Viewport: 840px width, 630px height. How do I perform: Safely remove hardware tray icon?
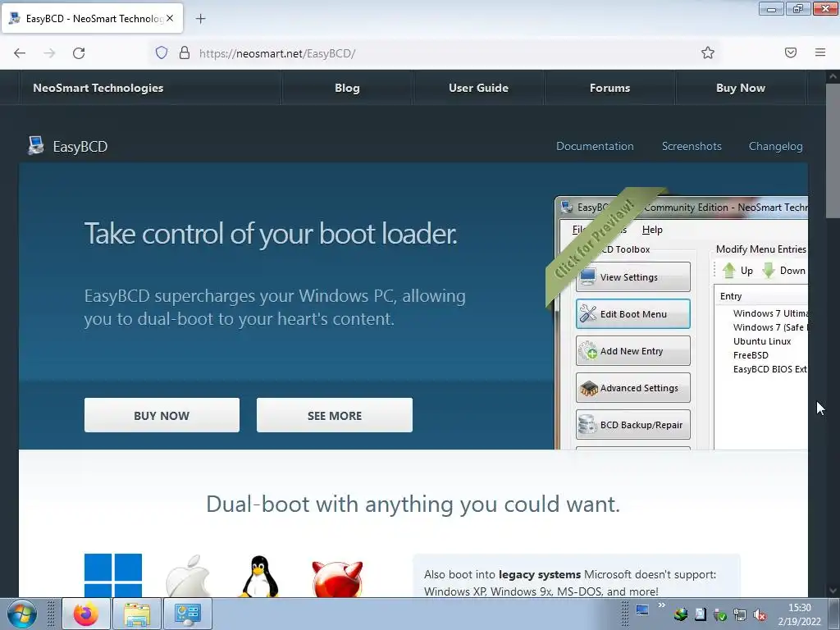click(720, 614)
